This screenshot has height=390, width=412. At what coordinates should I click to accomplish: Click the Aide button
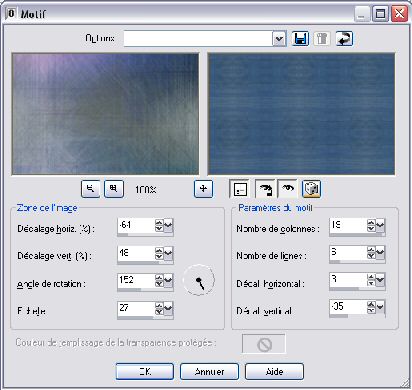pyautogui.click(x=274, y=371)
